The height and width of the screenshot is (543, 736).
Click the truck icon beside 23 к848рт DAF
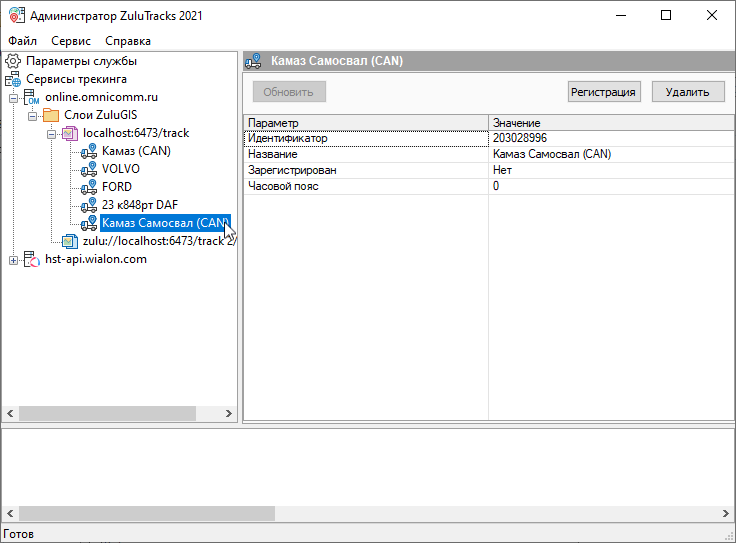point(89,205)
